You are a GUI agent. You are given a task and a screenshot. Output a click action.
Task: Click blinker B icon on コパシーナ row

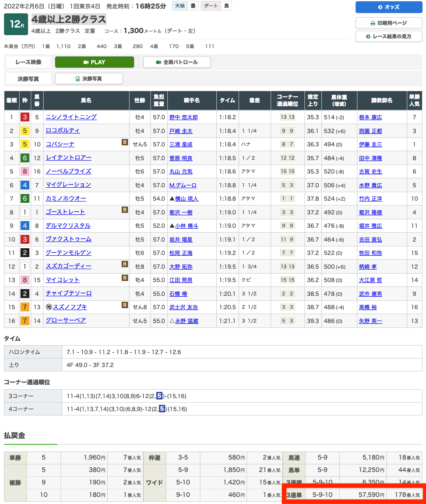point(125,142)
